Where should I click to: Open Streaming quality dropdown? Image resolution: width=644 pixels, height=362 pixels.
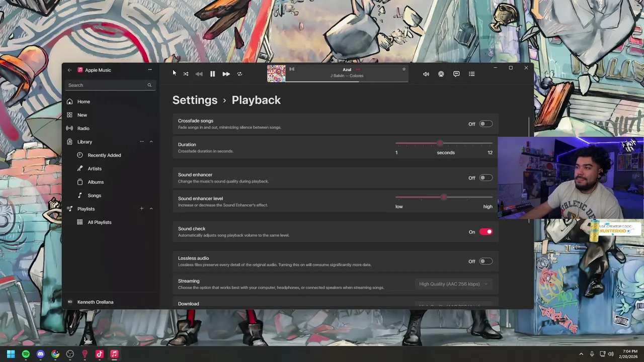[453, 284]
